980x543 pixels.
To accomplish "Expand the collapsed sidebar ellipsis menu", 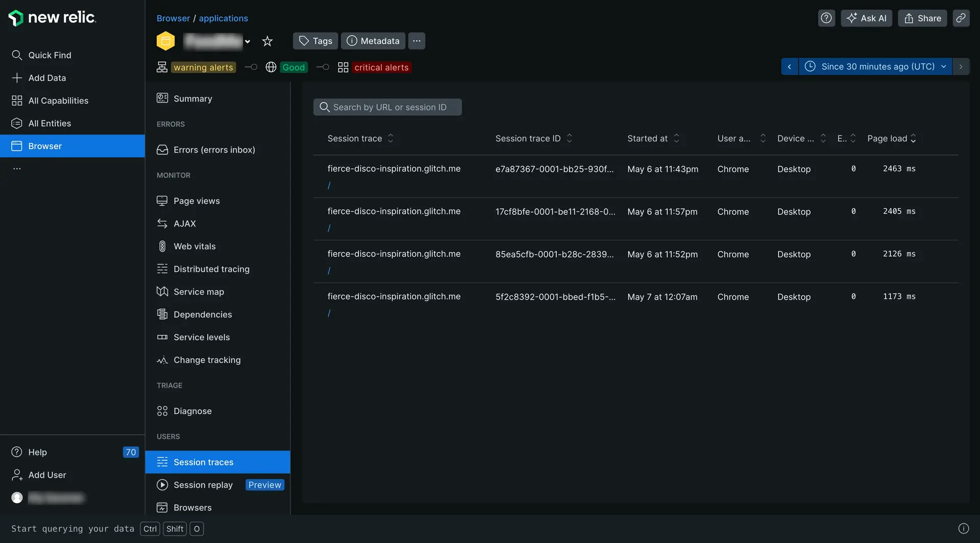I will (17, 169).
